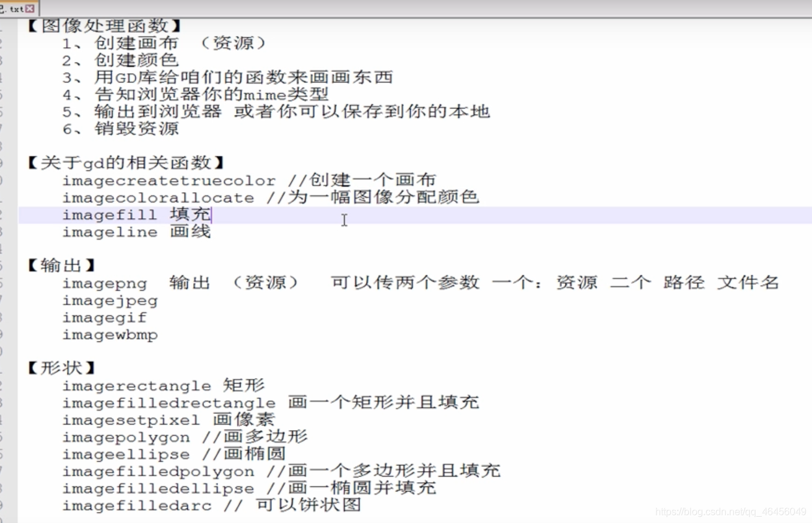The height and width of the screenshot is (523, 812).
Task: Click the word imagepng
Action: 105,284
